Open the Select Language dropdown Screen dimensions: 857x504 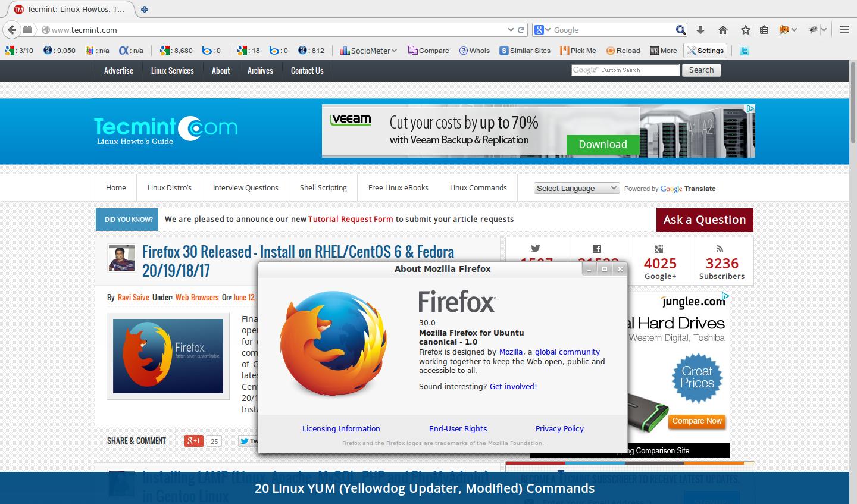[577, 188]
